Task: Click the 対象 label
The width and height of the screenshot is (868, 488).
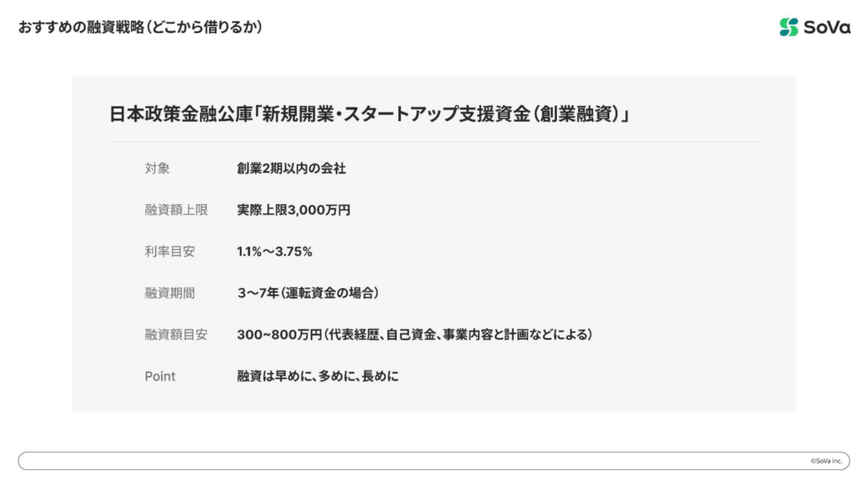Action: pos(157,169)
